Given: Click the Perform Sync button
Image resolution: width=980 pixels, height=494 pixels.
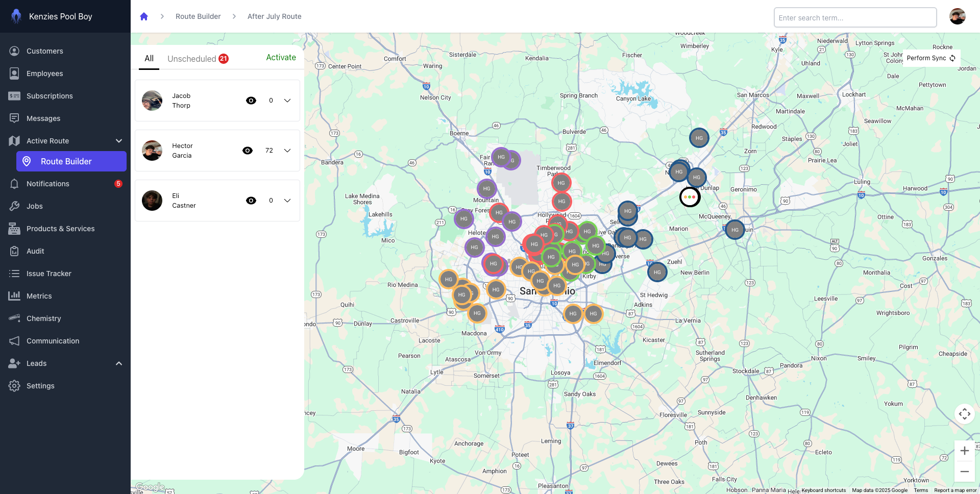Looking at the screenshot, I should 930,58.
